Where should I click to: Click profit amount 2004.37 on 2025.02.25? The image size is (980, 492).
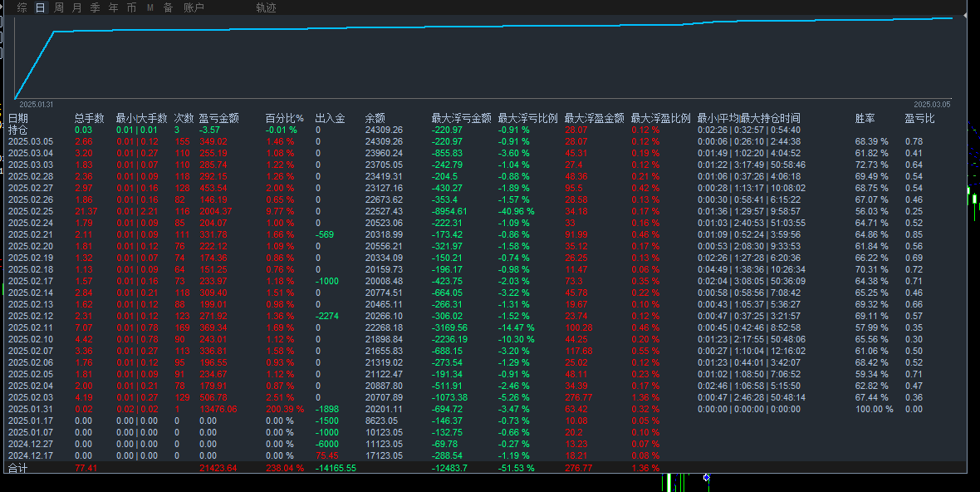click(x=216, y=211)
